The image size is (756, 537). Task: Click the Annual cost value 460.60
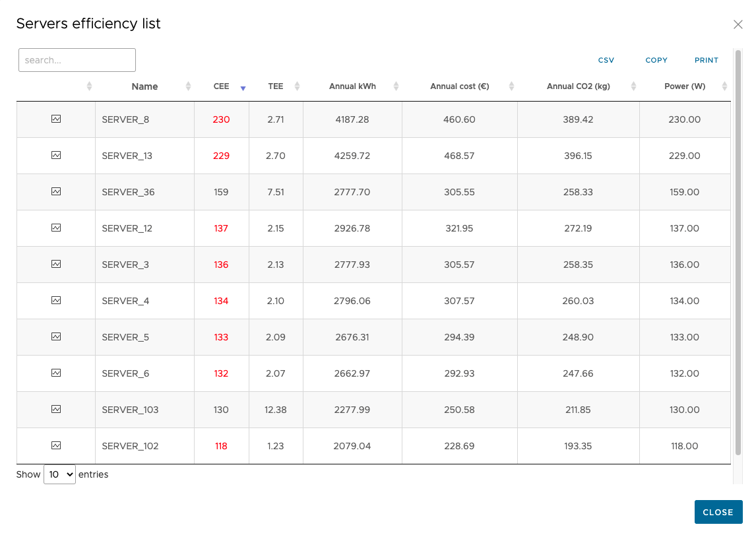460,119
